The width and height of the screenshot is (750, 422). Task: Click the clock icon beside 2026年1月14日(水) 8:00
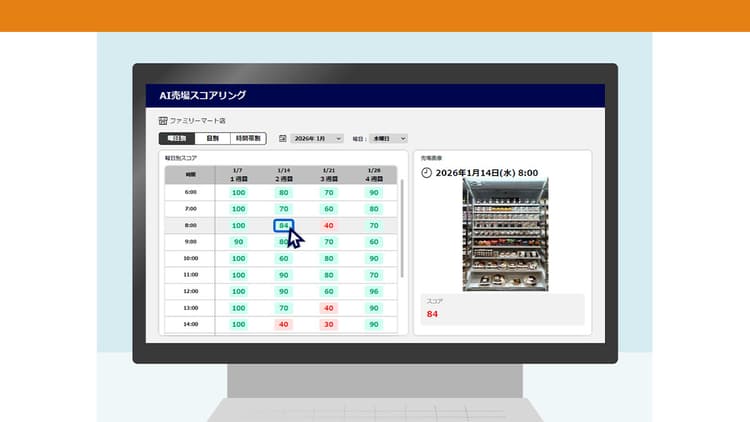pyautogui.click(x=426, y=173)
